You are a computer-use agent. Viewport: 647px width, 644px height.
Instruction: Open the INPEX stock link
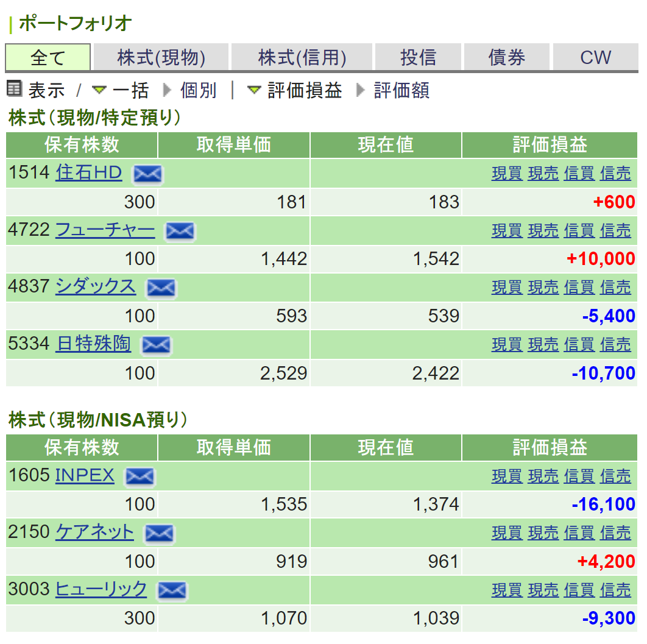pyautogui.click(x=85, y=475)
